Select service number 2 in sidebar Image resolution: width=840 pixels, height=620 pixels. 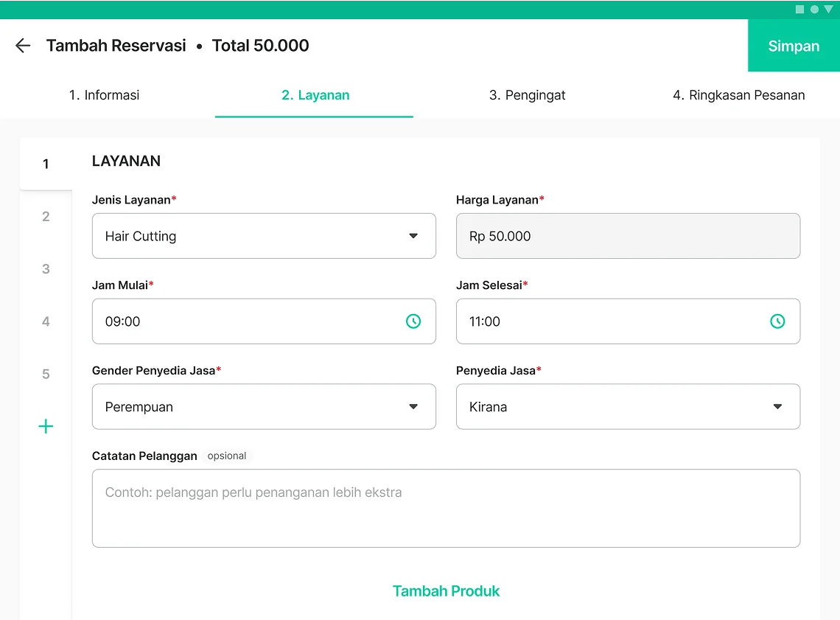pyautogui.click(x=46, y=217)
